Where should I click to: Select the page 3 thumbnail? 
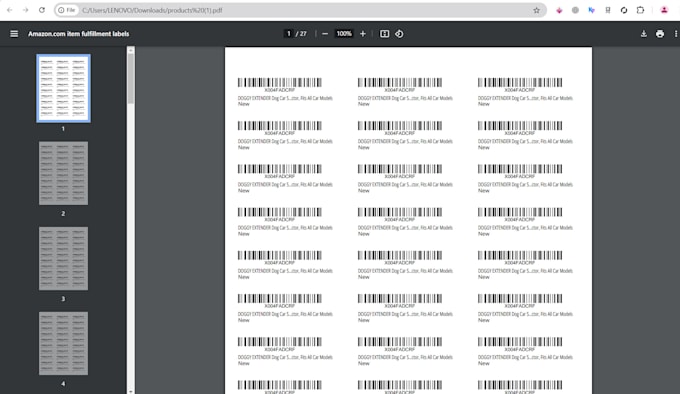pos(63,258)
